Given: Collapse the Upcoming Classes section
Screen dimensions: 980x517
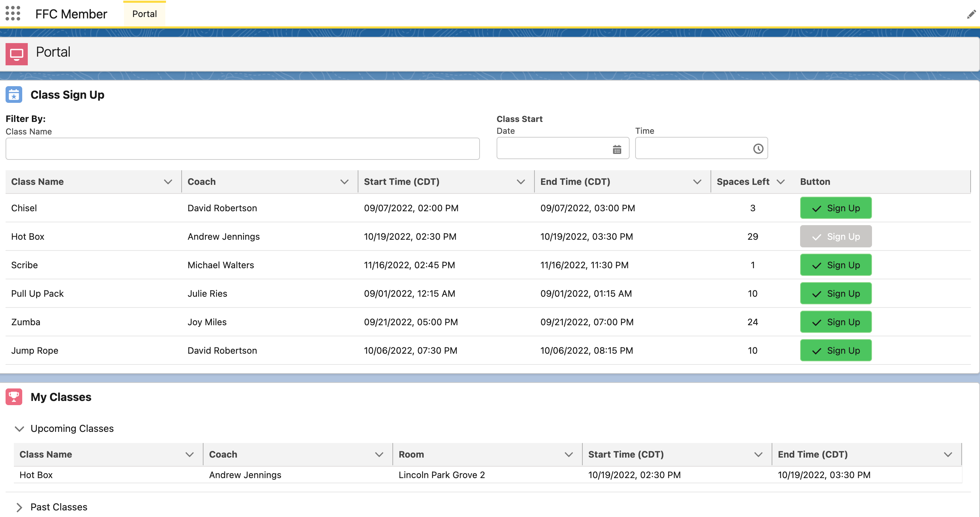Looking at the screenshot, I should point(19,429).
